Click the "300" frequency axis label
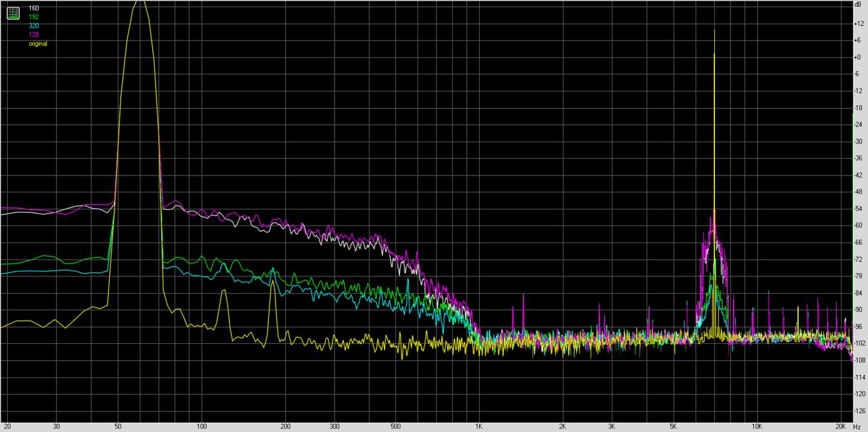The image size is (868, 432). coord(334,427)
